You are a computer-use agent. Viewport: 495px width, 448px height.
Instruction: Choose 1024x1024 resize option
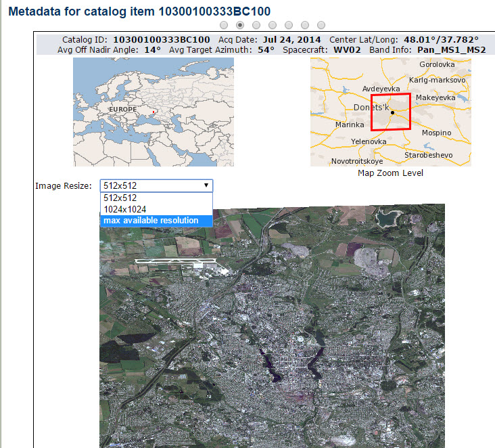[157, 209]
